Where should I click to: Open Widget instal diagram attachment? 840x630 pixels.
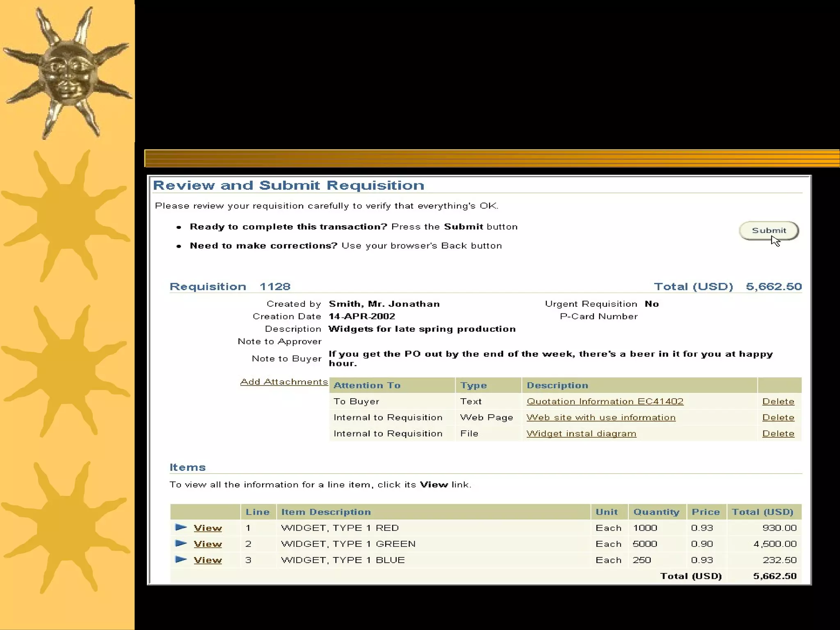[x=581, y=434]
